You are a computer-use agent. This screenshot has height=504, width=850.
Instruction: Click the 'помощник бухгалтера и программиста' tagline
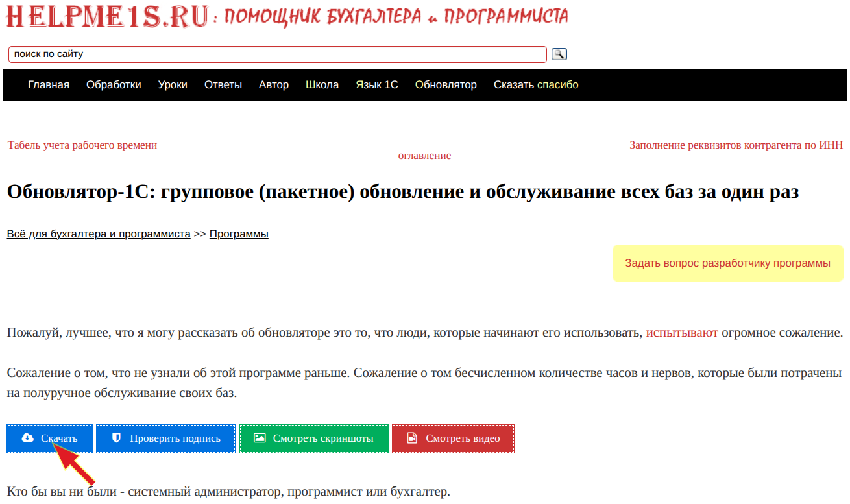click(396, 17)
